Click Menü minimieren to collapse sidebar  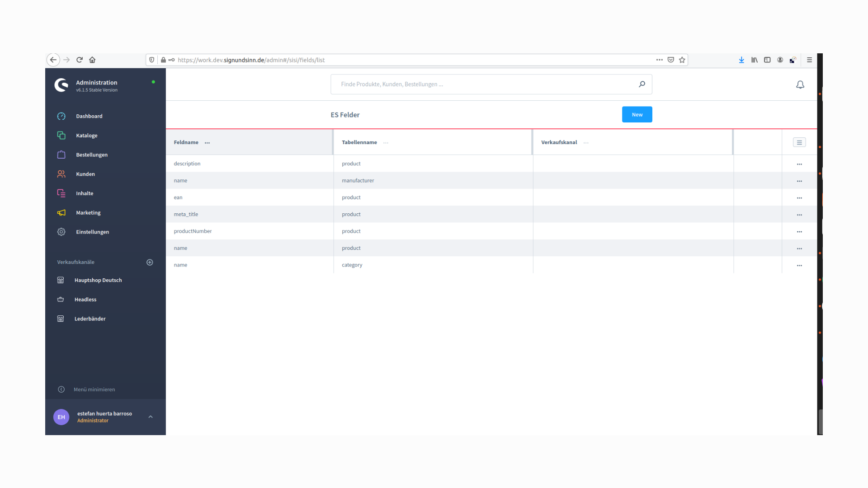point(94,389)
